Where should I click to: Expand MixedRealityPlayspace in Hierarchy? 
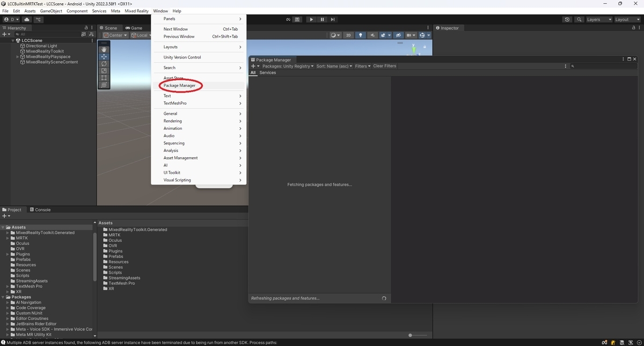pyautogui.click(x=18, y=56)
